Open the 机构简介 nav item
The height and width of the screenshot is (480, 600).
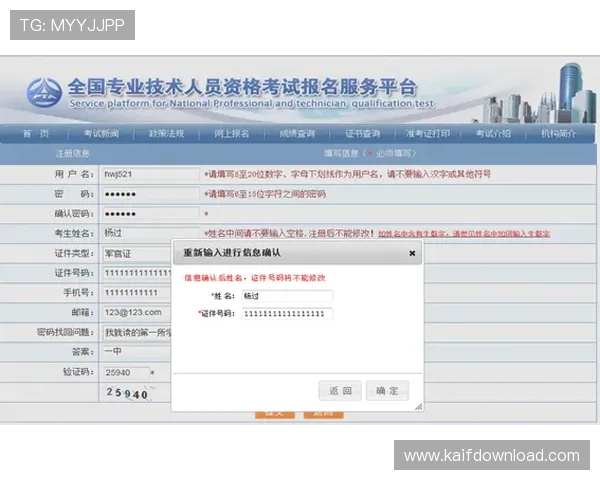click(558, 134)
